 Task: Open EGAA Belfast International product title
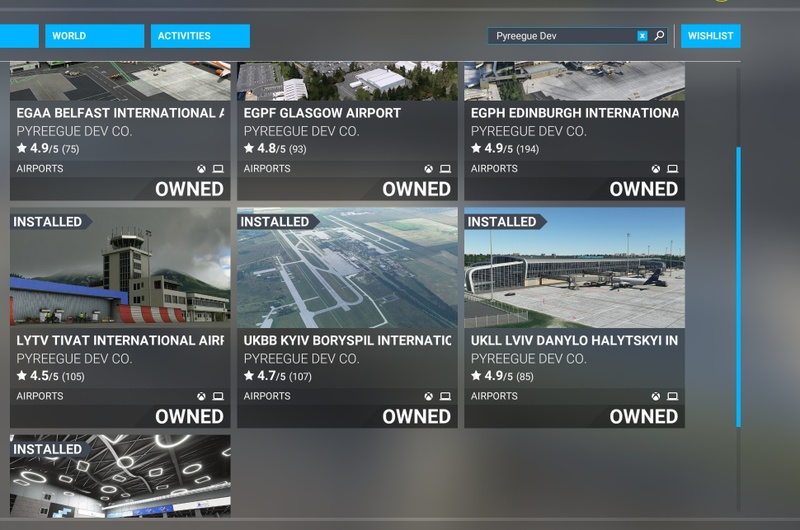120,113
